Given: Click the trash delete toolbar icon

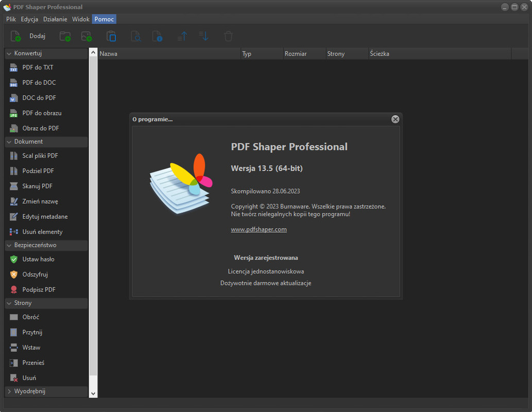Looking at the screenshot, I should (x=228, y=36).
